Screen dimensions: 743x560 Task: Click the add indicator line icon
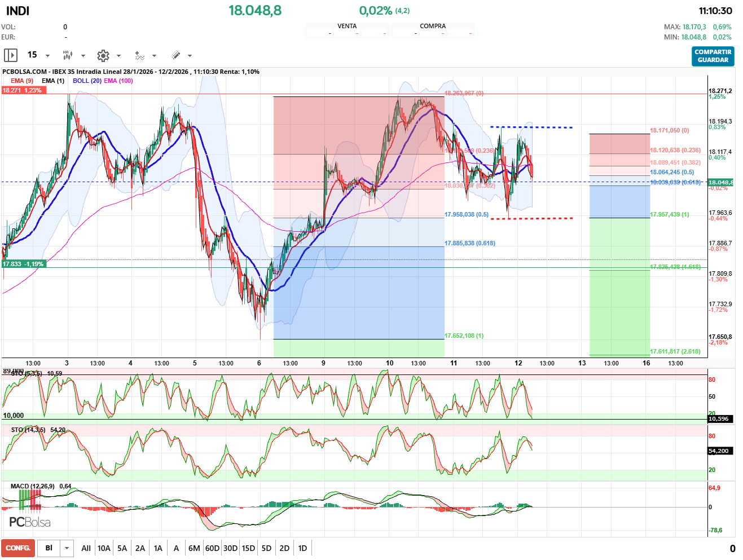pos(139,55)
